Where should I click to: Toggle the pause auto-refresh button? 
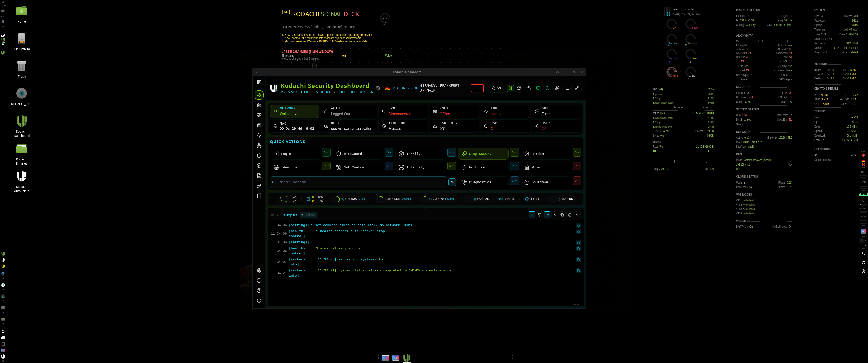[x=510, y=88]
